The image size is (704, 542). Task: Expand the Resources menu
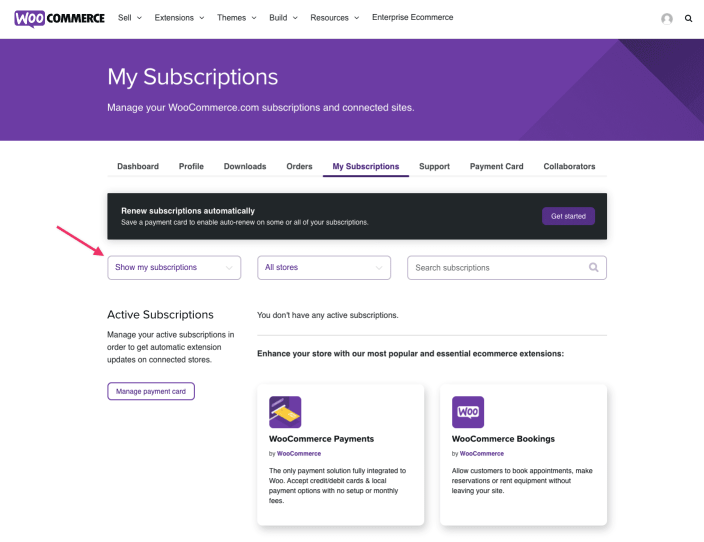coord(334,18)
